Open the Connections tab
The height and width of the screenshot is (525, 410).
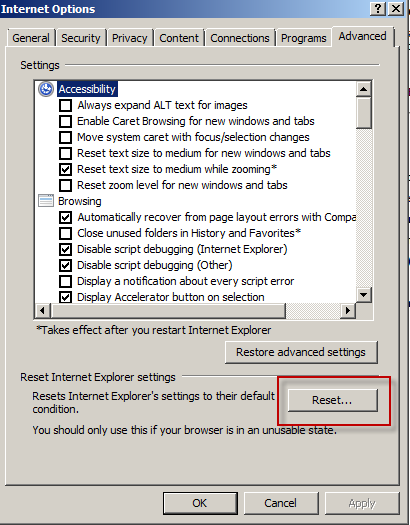(x=240, y=38)
